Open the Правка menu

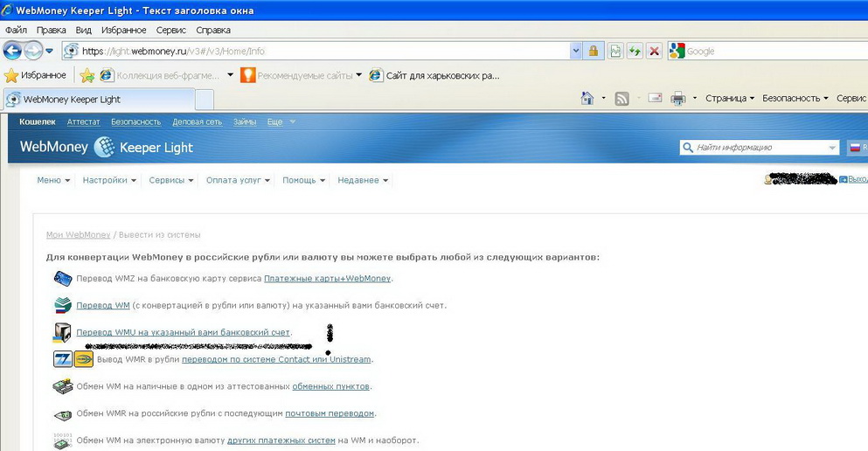tap(51, 30)
